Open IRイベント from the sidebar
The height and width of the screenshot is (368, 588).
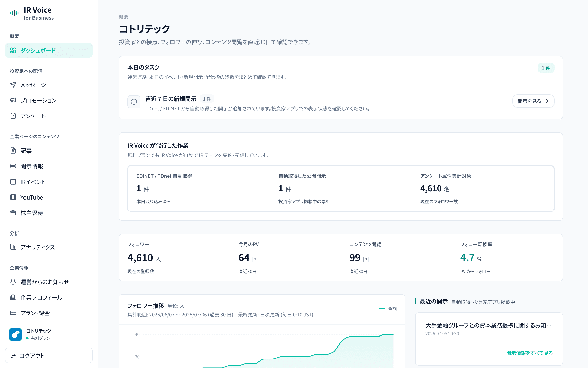pos(49,182)
